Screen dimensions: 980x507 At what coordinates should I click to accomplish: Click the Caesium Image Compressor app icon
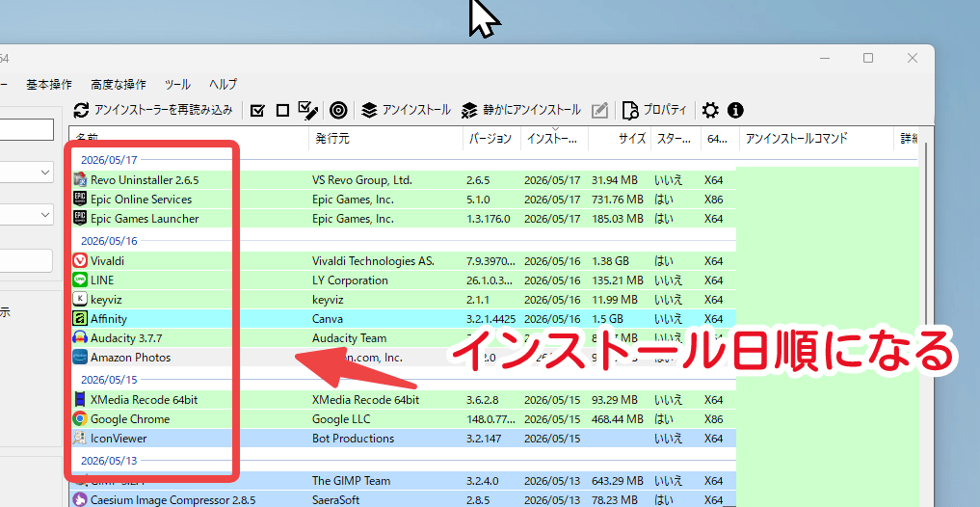(80, 499)
